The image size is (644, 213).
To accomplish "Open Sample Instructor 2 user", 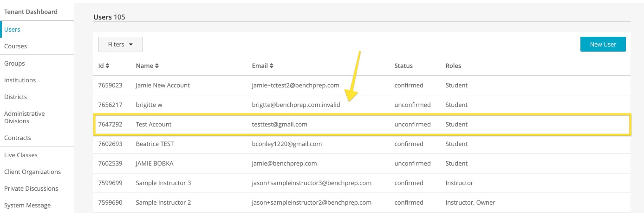I will click(x=163, y=202).
